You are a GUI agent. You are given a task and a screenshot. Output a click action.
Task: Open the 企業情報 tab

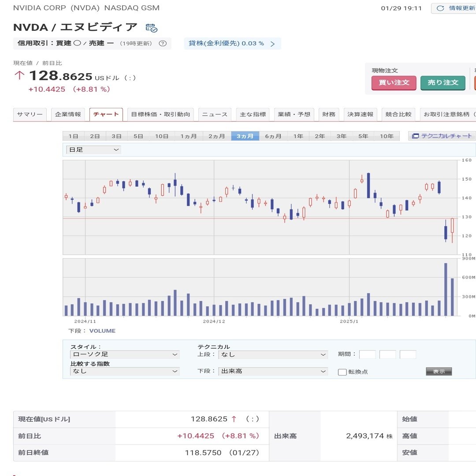pos(68,115)
